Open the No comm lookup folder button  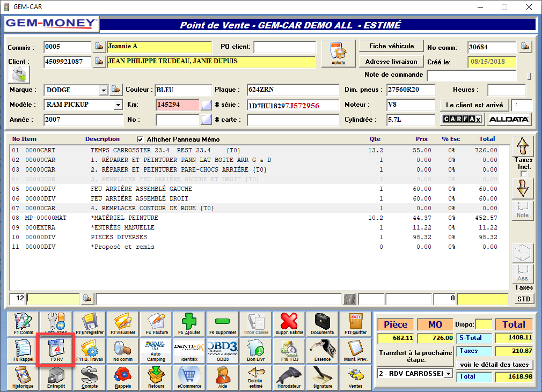click(x=525, y=47)
